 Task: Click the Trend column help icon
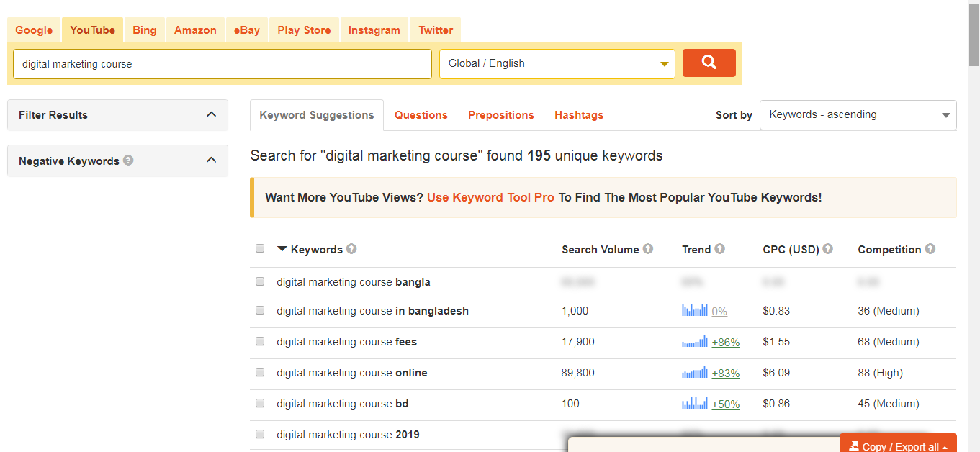click(720, 249)
